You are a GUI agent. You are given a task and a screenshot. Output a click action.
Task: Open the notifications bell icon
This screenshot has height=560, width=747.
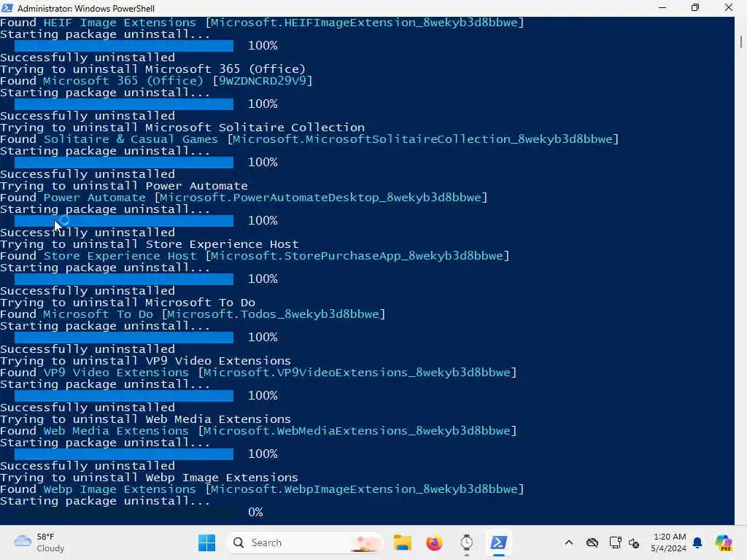pos(697,542)
